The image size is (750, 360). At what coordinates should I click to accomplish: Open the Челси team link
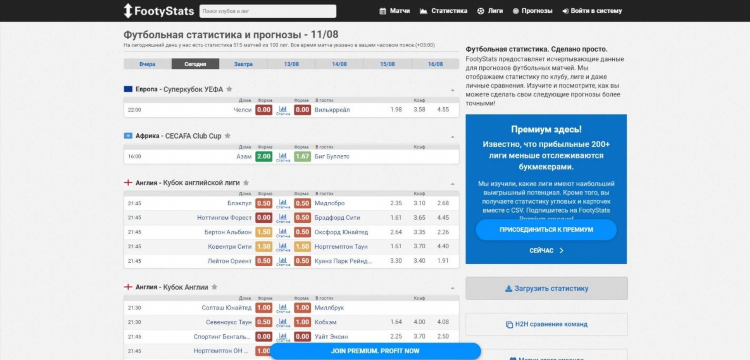243,110
